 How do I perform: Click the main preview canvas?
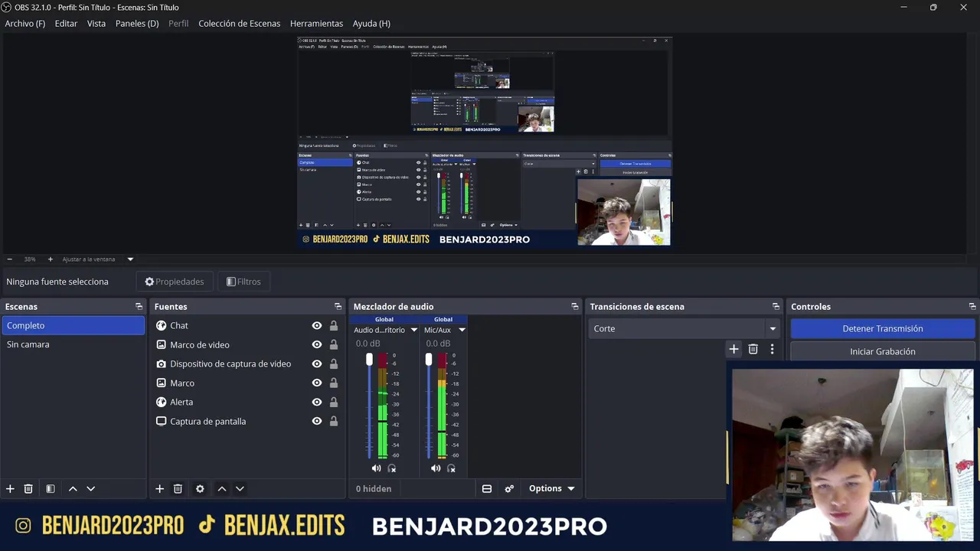tap(485, 142)
